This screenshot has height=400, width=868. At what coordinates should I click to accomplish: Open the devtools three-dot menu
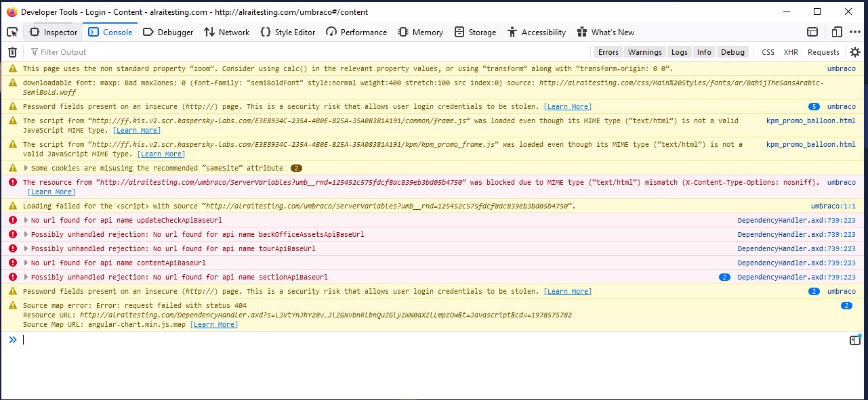click(x=855, y=32)
